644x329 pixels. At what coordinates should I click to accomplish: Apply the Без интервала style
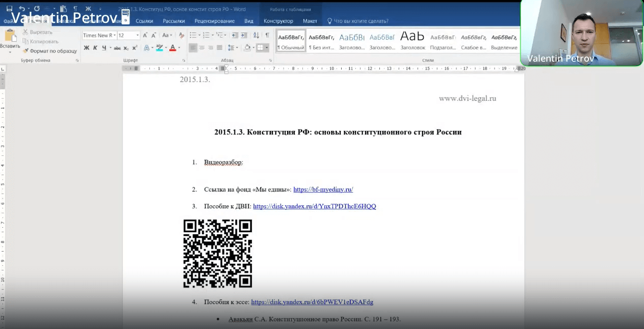321,41
